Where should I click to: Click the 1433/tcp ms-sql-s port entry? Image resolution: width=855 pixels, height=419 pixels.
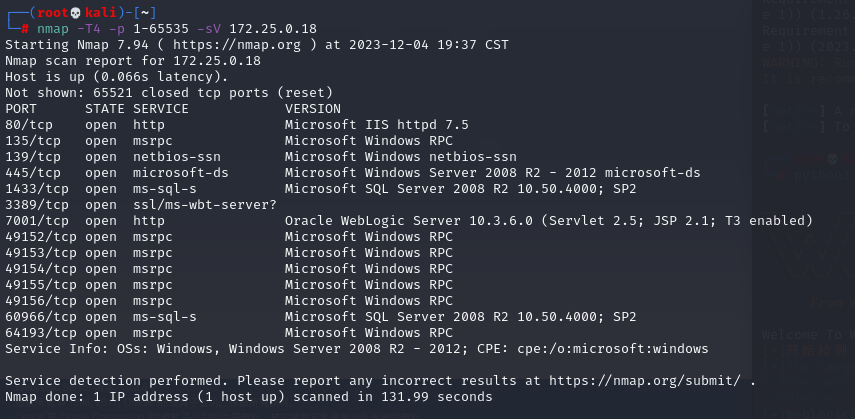37,189
